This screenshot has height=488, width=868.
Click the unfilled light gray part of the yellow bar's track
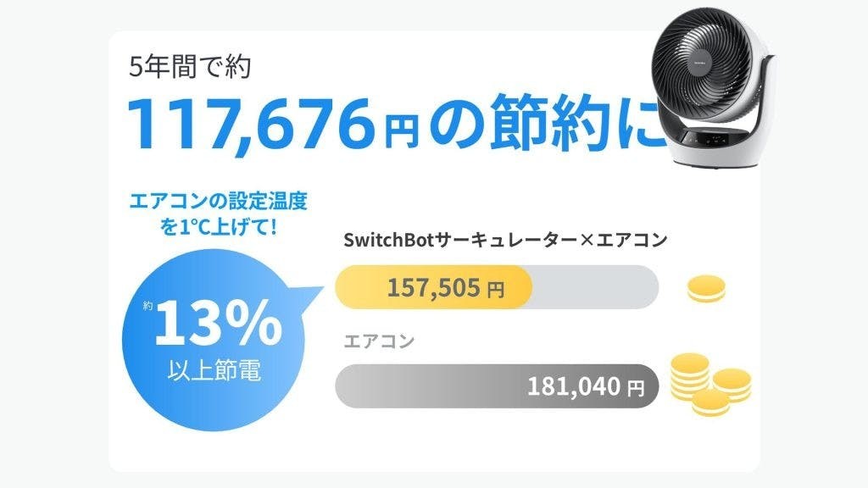(x=593, y=288)
